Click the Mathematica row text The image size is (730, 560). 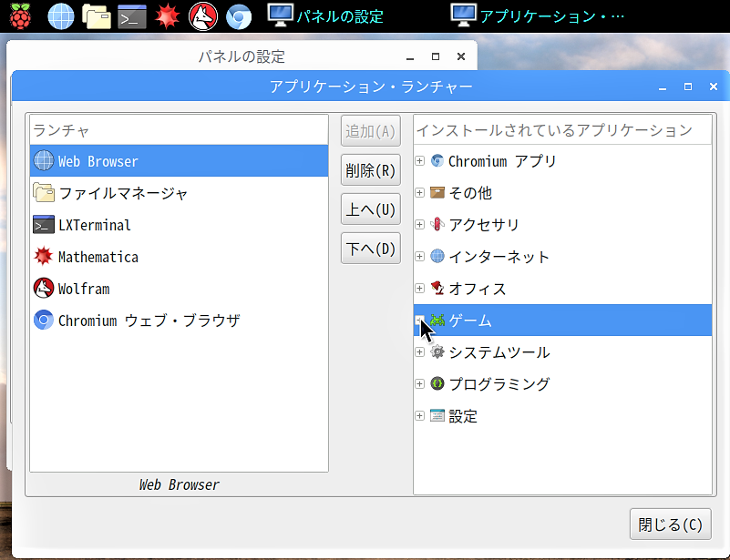(x=98, y=257)
